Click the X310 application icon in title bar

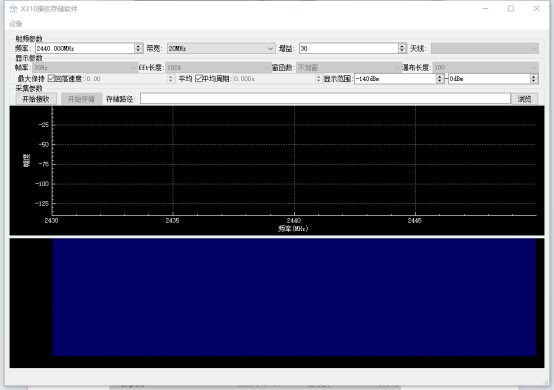coord(13,8)
